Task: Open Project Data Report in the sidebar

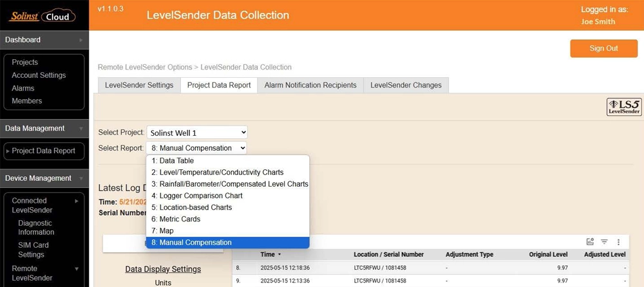Action: (44, 151)
